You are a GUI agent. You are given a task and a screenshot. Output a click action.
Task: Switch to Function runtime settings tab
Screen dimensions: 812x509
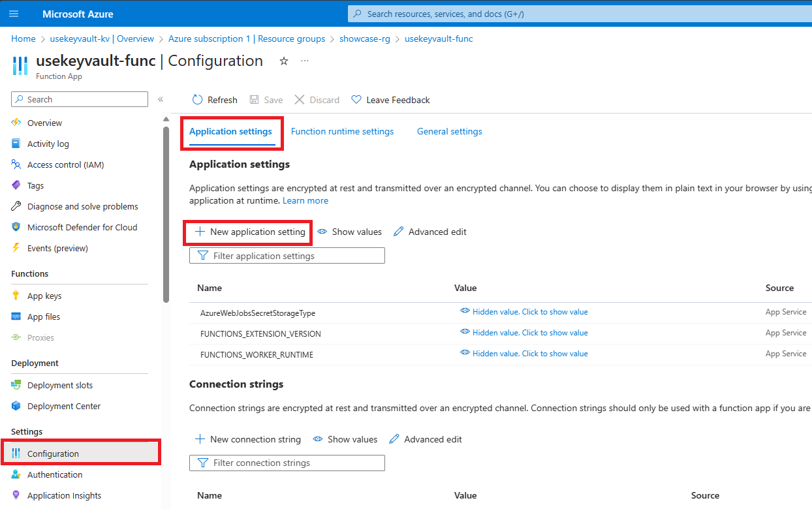[x=342, y=131]
